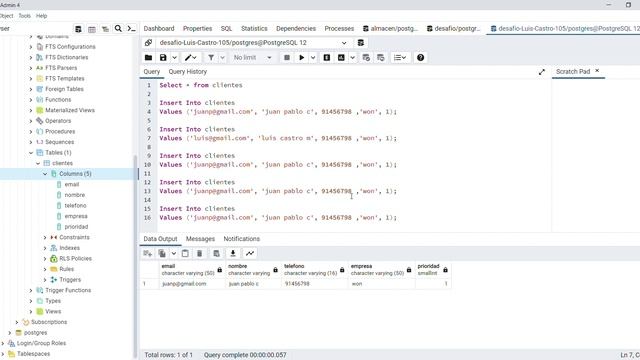Screen dimensions: 640x360
Task: Open edit pencil tool in query toolbar
Action: tap(191, 58)
